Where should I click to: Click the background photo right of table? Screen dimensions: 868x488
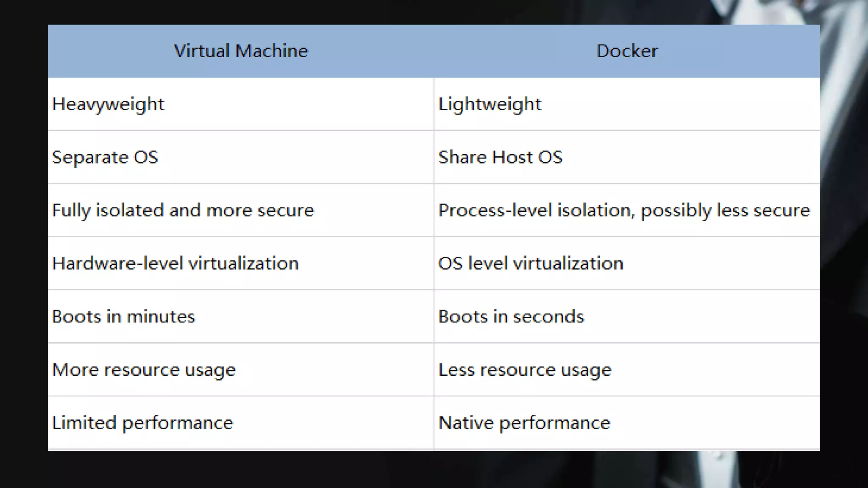[844, 254]
